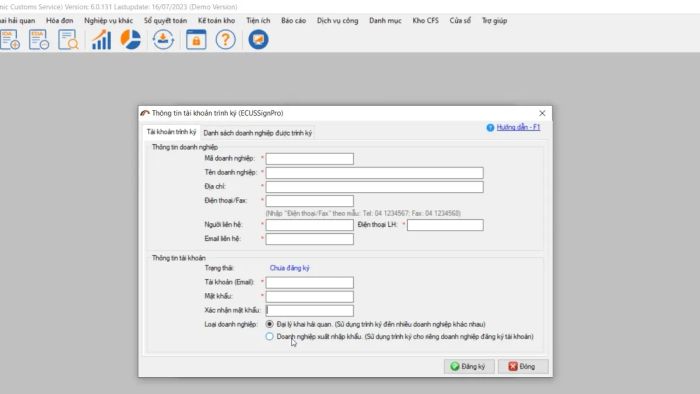
Task: Click the lock window toolbar icon
Action: coord(196,40)
